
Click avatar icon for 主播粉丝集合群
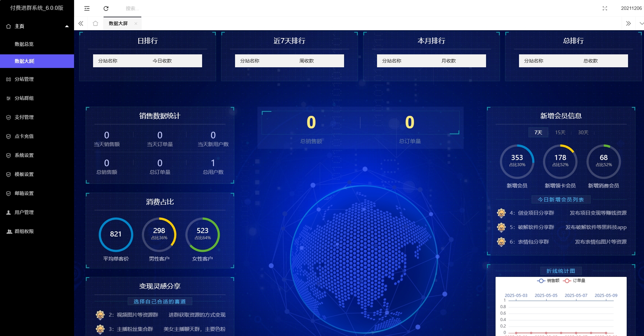coord(100,329)
